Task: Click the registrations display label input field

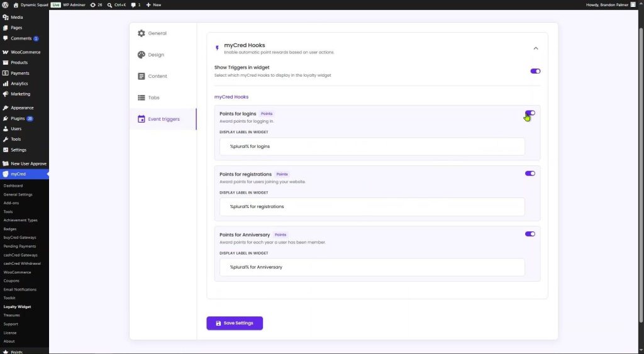Action: tap(372, 207)
